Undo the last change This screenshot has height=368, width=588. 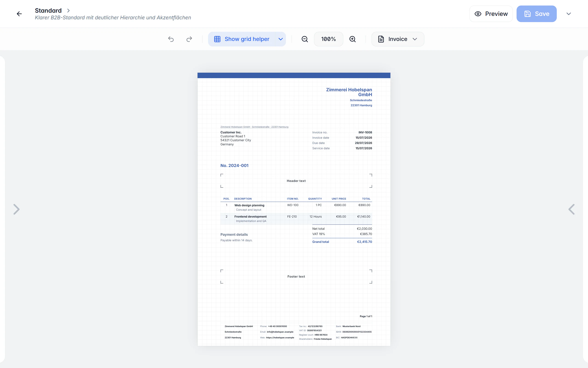171,39
